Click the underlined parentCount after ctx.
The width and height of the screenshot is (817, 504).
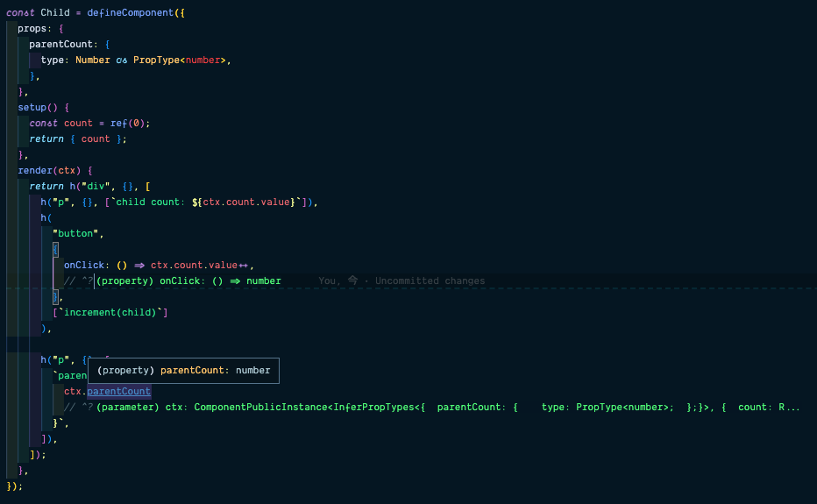click(119, 391)
